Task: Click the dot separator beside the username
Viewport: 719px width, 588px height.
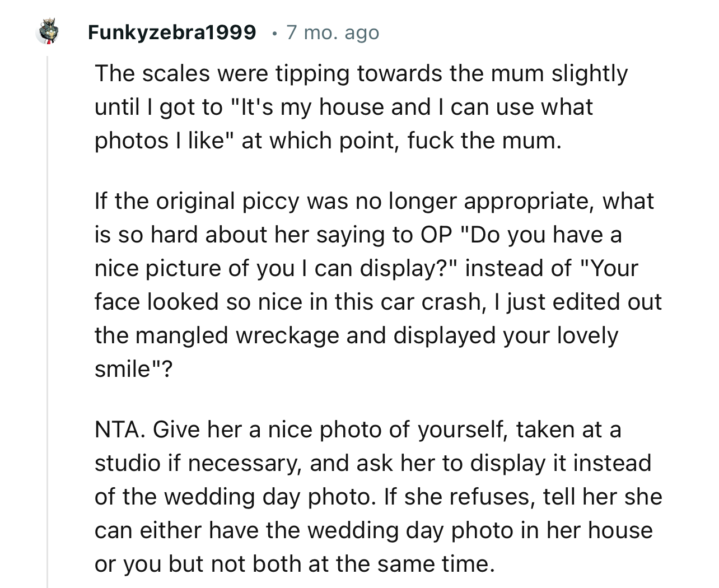Action: (x=272, y=33)
